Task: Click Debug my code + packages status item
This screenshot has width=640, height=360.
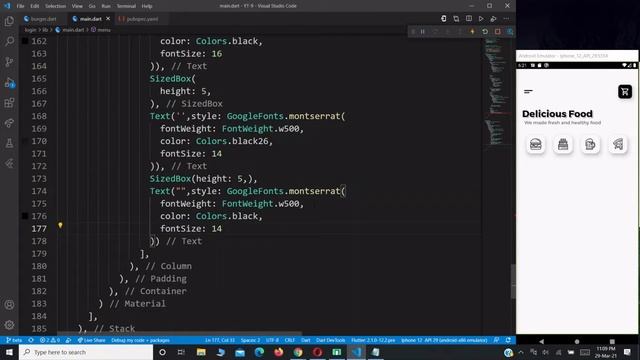Action: click(140, 340)
